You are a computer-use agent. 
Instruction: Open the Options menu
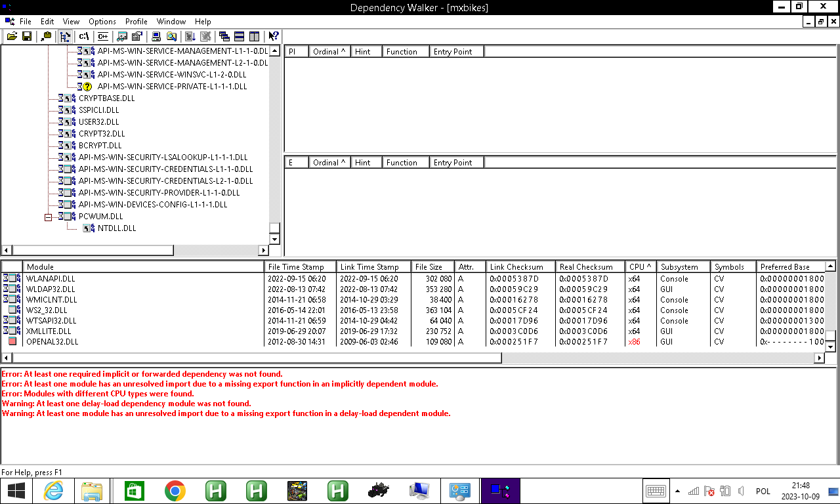(102, 22)
